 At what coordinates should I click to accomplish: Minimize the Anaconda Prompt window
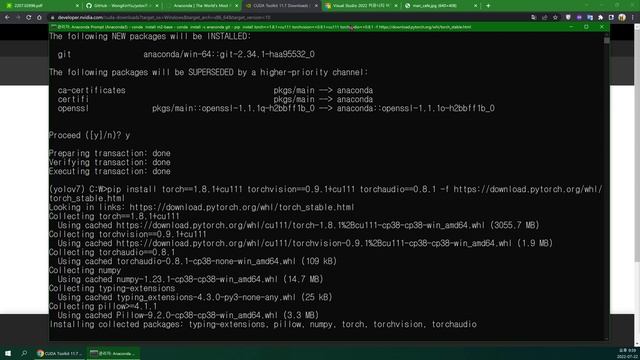pyautogui.click(x=571, y=27)
